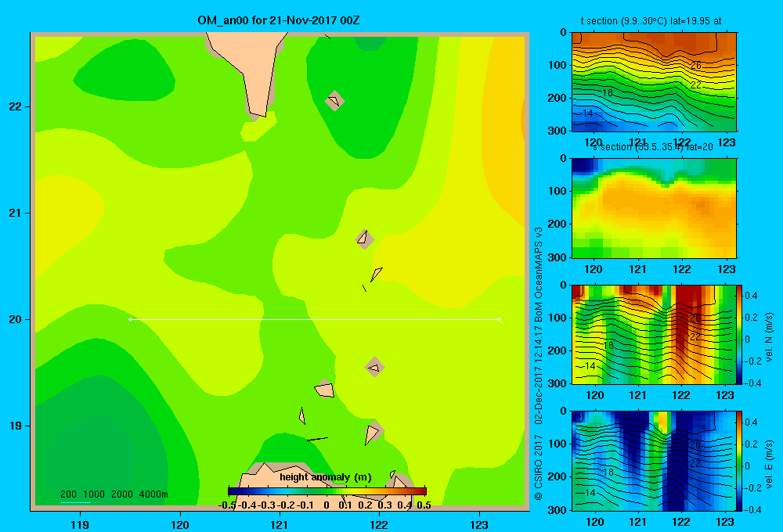Click the "height anomaly (m)" label
Screen dimensions: 783x532
326,477
